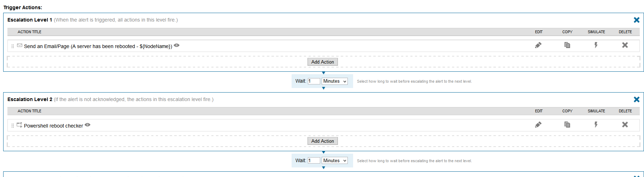Copy the Powershell reboot checker action
This screenshot has height=177, width=644.
point(567,125)
